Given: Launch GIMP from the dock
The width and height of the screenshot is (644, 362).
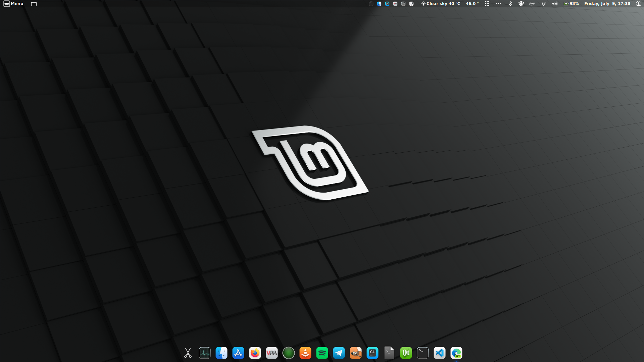Looking at the screenshot, I should (356, 353).
